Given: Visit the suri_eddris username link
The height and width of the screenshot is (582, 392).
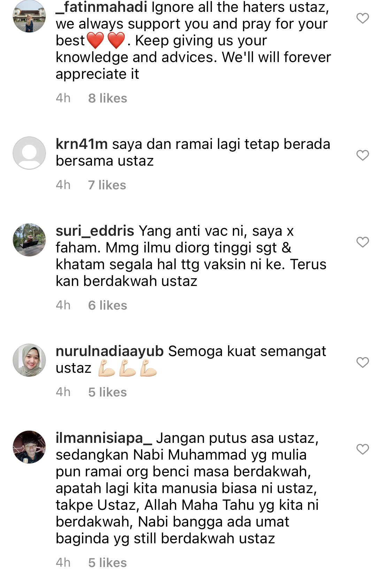Looking at the screenshot, I should click(95, 231).
